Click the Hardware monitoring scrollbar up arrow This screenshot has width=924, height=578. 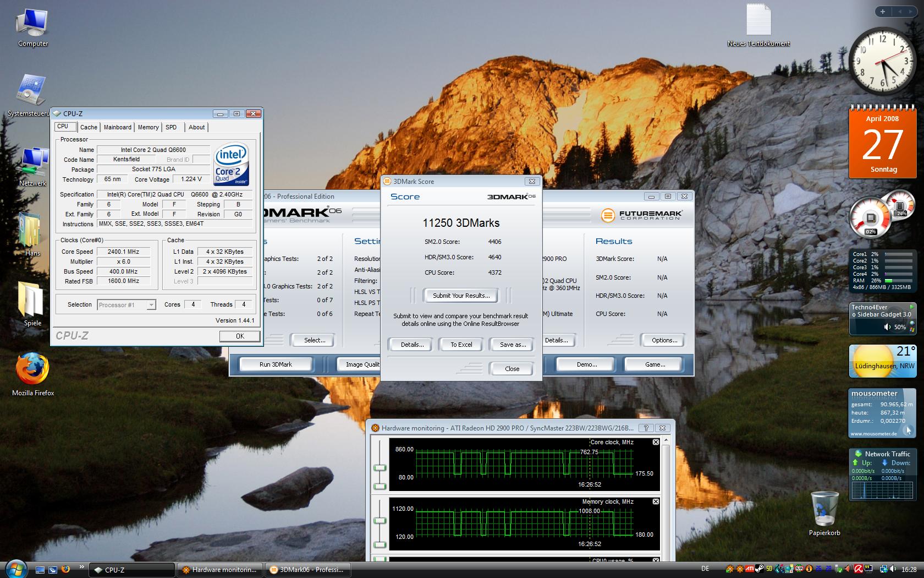tap(667, 440)
